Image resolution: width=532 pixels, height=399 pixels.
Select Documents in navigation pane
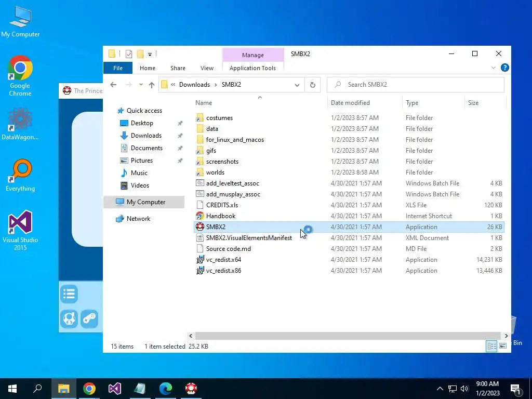click(147, 148)
